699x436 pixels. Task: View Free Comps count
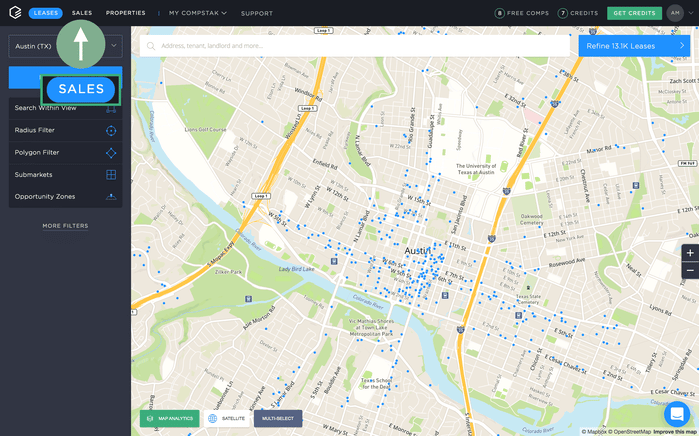point(522,13)
